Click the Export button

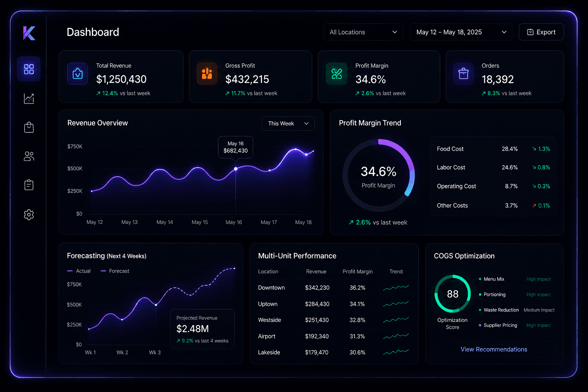click(541, 32)
